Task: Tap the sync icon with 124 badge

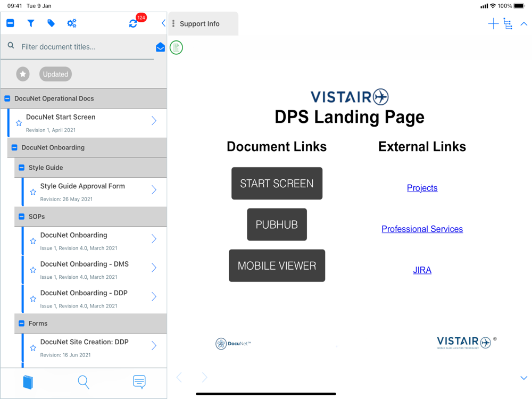Action: pyautogui.click(x=133, y=23)
